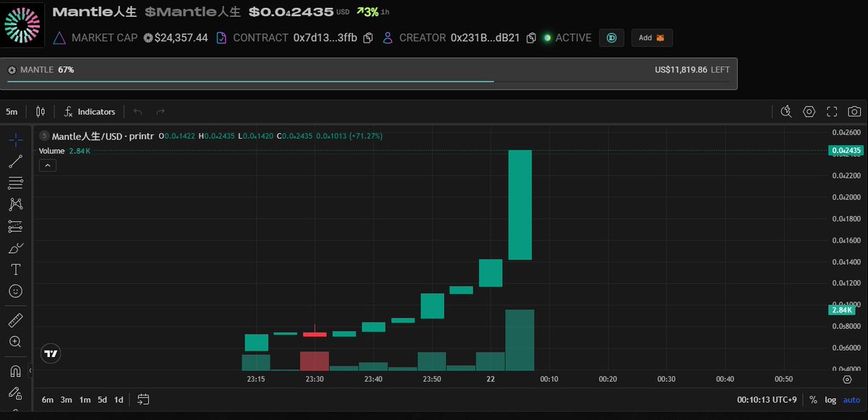Click the red candle near 23:30
The image size is (868, 420).
pyautogui.click(x=314, y=334)
